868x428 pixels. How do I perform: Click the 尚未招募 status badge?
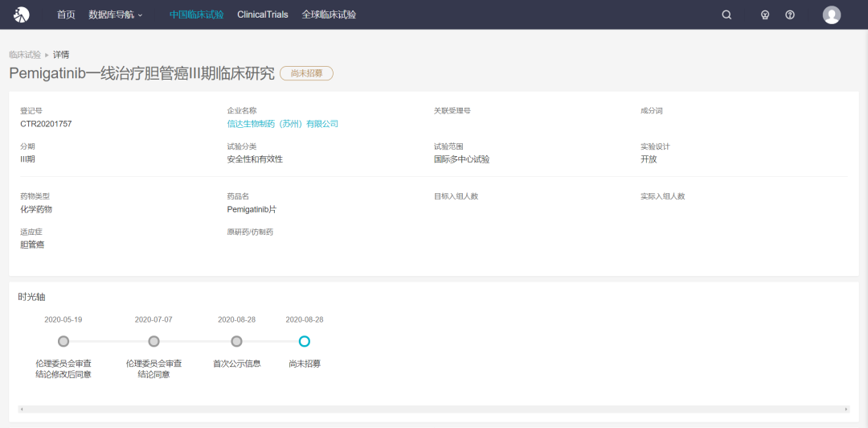[x=306, y=73]
